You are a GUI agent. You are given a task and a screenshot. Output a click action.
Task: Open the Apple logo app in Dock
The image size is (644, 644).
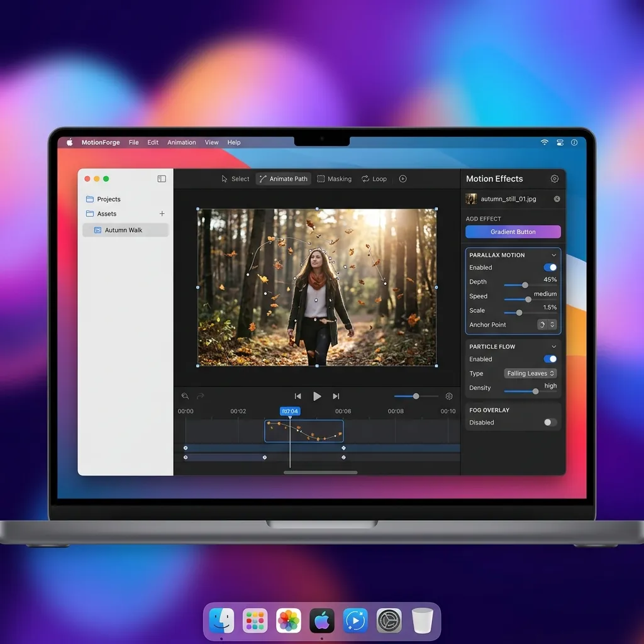pos(322,620)
